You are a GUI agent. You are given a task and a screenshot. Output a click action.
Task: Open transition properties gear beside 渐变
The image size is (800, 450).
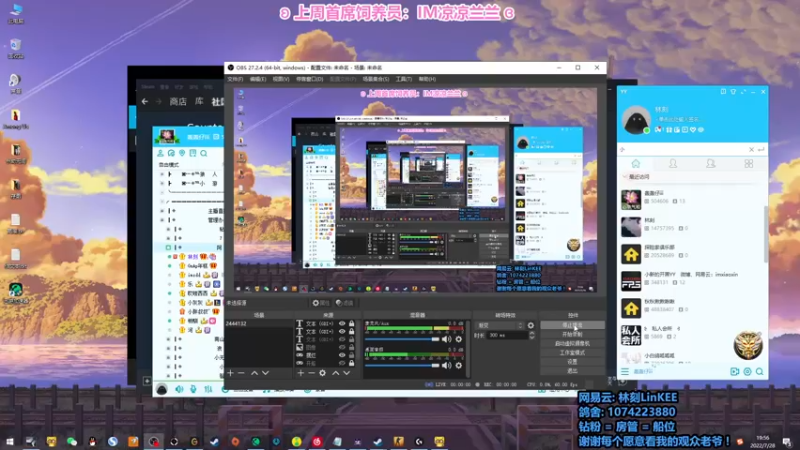[x=531, y=325]
